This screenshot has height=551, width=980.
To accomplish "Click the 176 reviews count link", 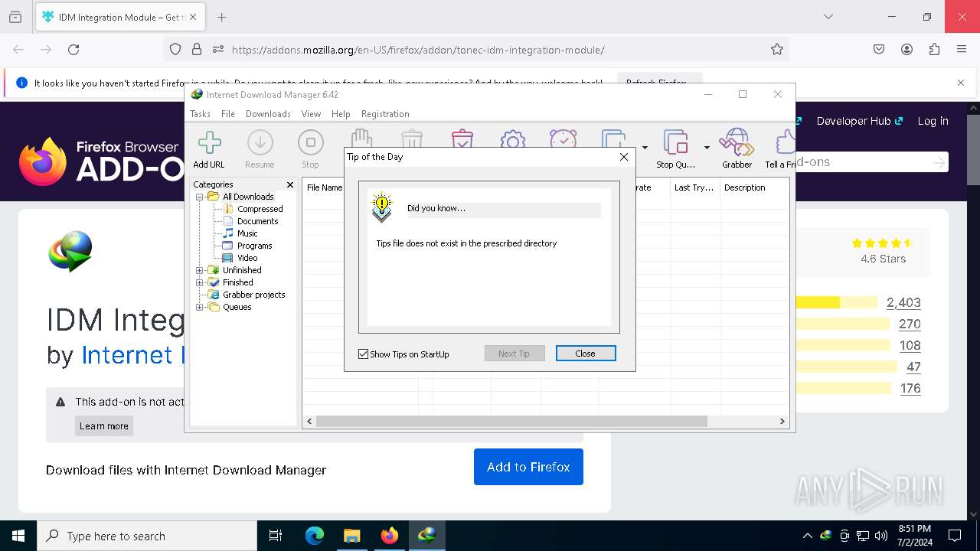I will (910, 388).
